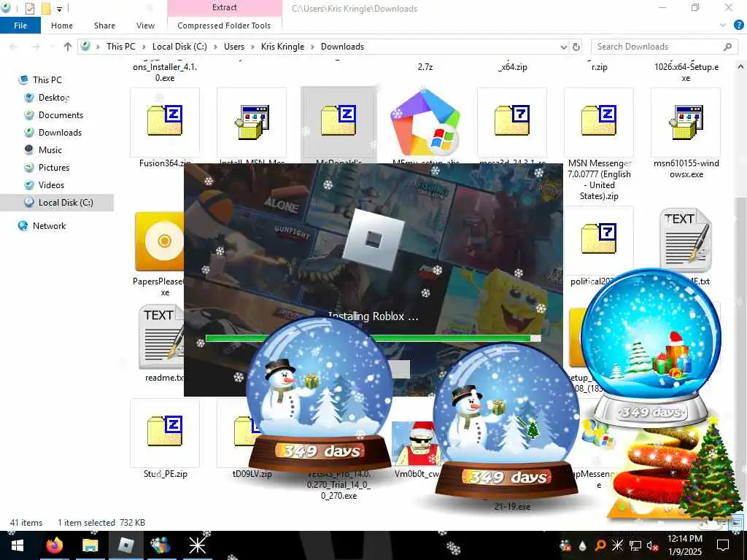This screenshot has width=747, height=560.
Task: Select the PapersPlease disc icon
Action: [x=159, y=242]
